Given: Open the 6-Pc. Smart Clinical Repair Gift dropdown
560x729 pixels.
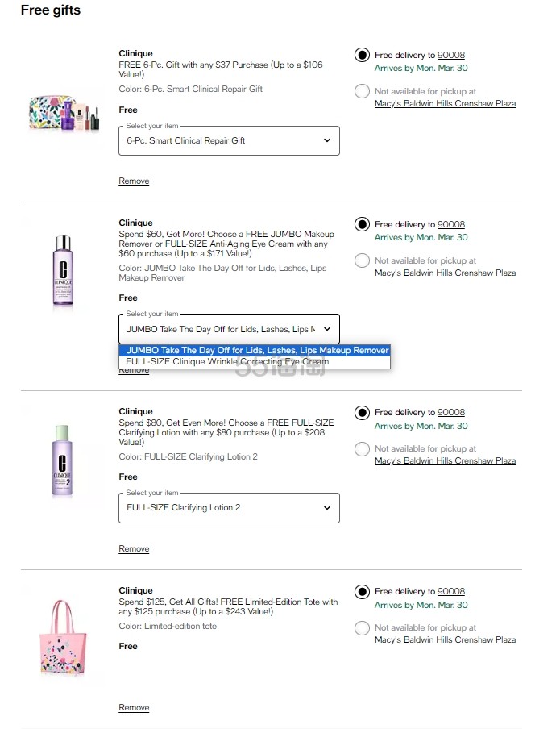Looking at the screenshot, I should tap(229, 140).
